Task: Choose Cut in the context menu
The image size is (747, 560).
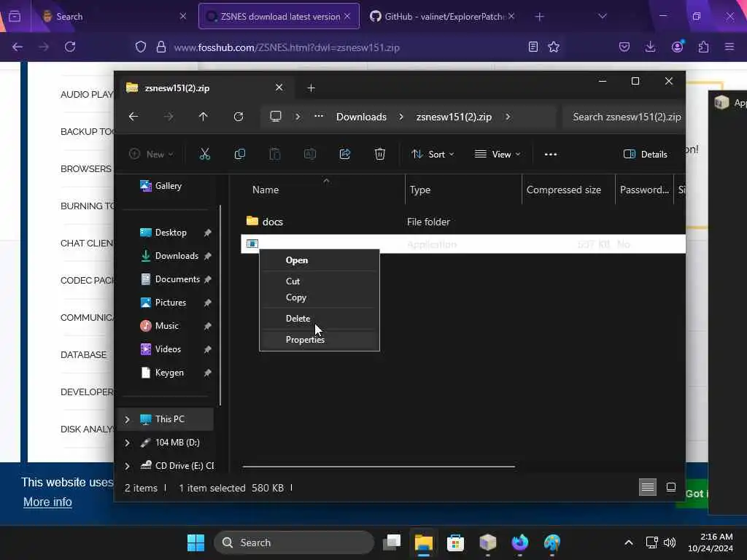Action: [x=320, y=281]
